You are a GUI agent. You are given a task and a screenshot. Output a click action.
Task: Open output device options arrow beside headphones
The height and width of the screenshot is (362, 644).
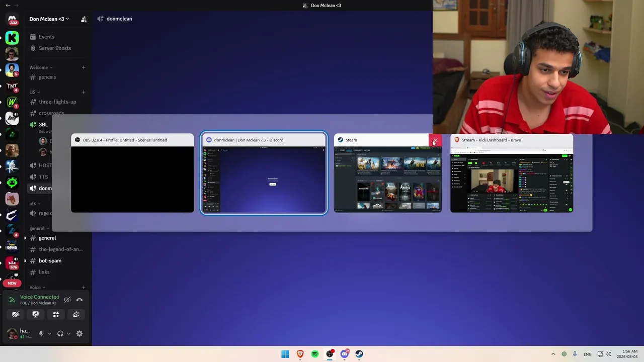click(x=68, y=333)
